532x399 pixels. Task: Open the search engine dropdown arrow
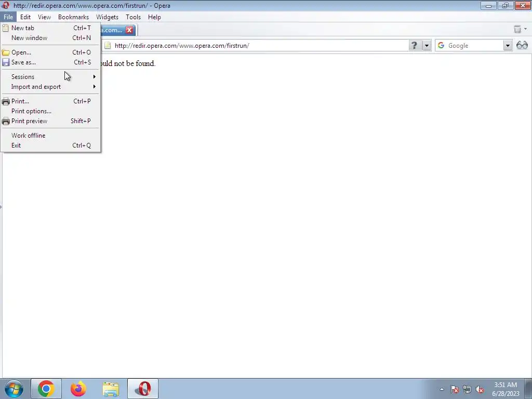(x=508, y=46)
